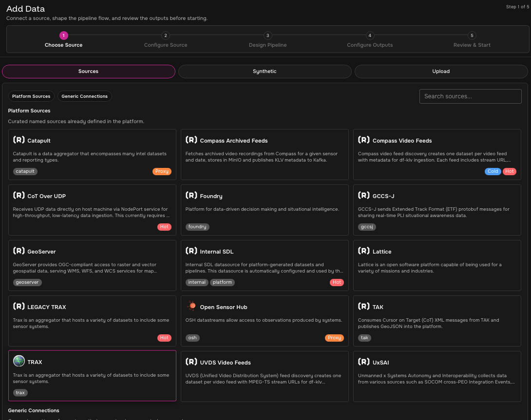
Task: Click the tak tag
Action: [365, 338]
